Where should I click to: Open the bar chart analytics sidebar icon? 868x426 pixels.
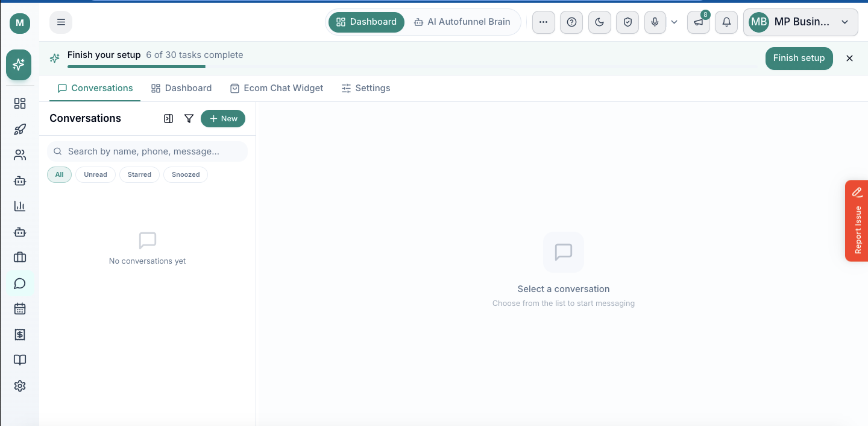click(20, 206)
